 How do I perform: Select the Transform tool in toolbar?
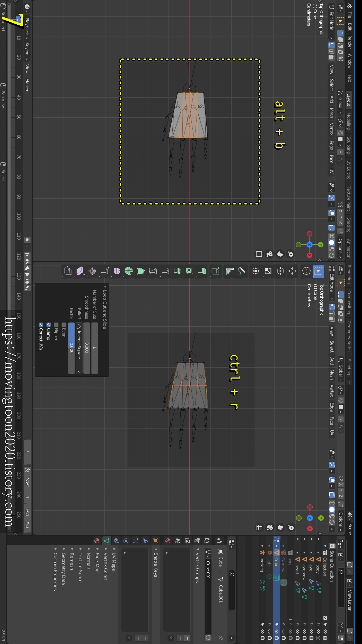coord(256,271)
